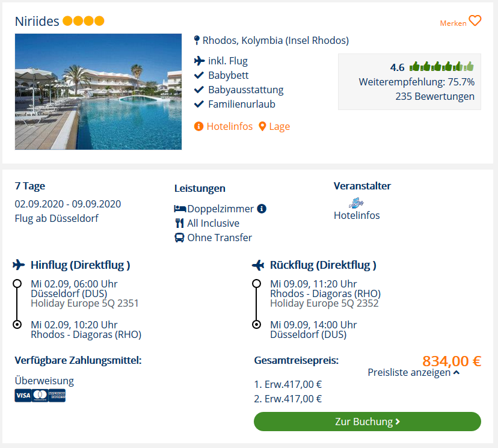The width and height of the screenshot is (498, 448).
Task: Click the Hinflug airplane icon
Action: [19, 265]
